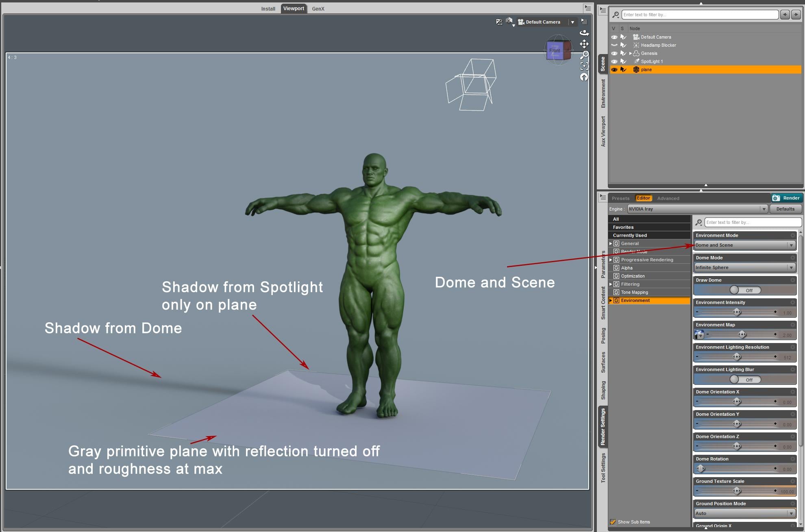Viewport: 805px width, 532px height.
Task: Click the render settings filter text field
Action: click(x=753, y=222)
